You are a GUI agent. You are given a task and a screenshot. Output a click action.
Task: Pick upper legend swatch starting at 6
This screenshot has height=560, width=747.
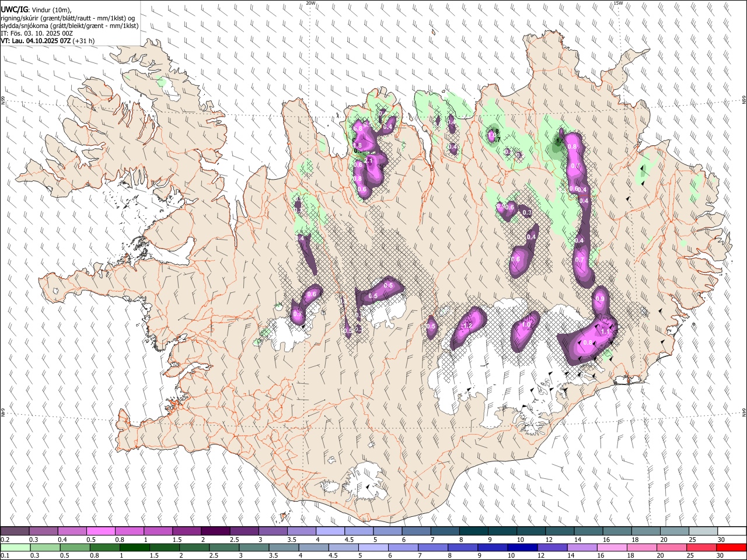(x=416, y=531)
